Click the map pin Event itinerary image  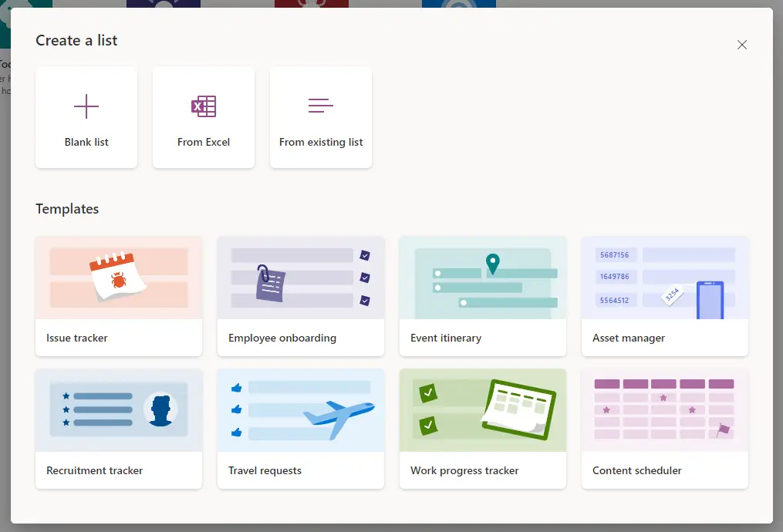492,265
